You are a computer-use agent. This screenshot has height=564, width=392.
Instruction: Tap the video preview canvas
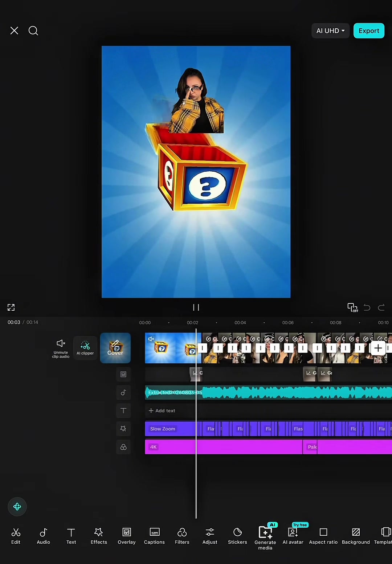coord(196,172)
